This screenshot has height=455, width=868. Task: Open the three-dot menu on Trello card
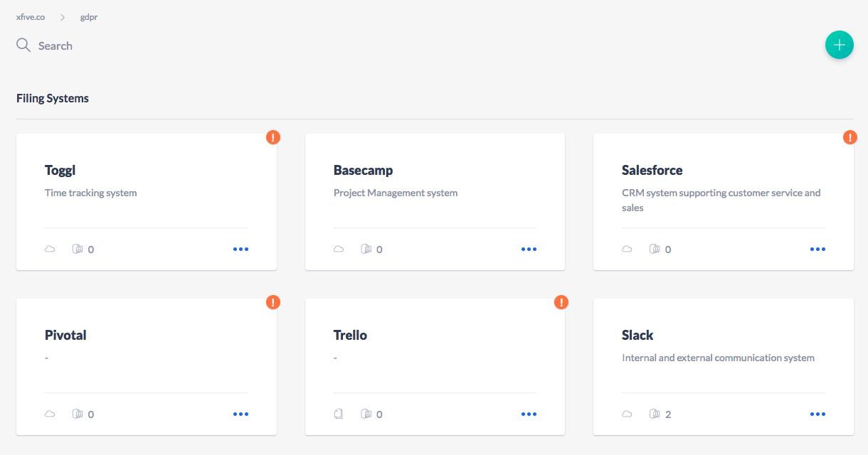(529, 414)
